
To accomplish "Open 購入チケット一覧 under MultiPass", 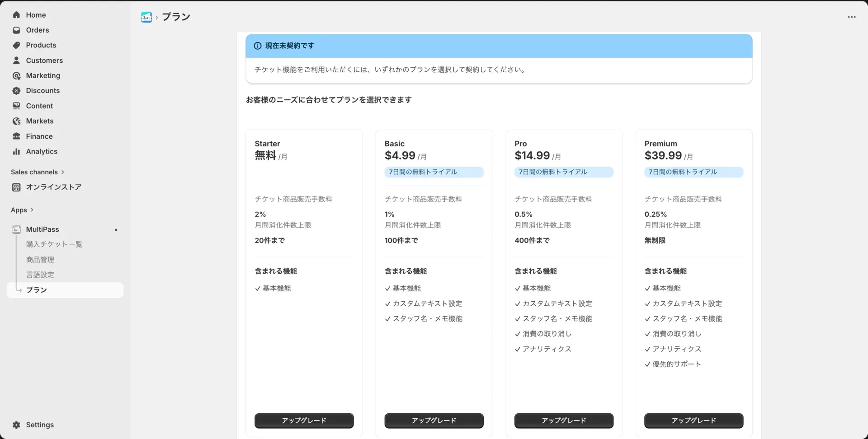I will point(54,244).
